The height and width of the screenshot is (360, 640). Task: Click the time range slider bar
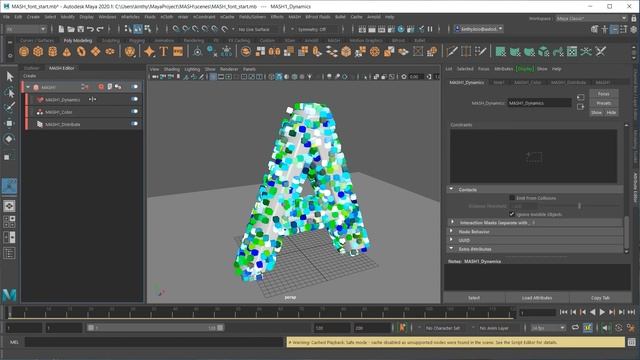(x=155, y=328)
